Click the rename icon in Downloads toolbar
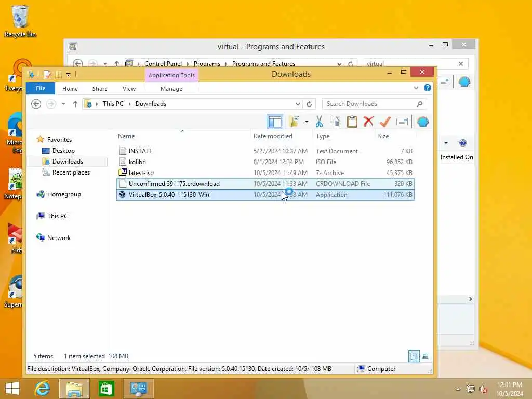This screenshot has height=399, width=532. pyautogui.click(x=402, y=122)
